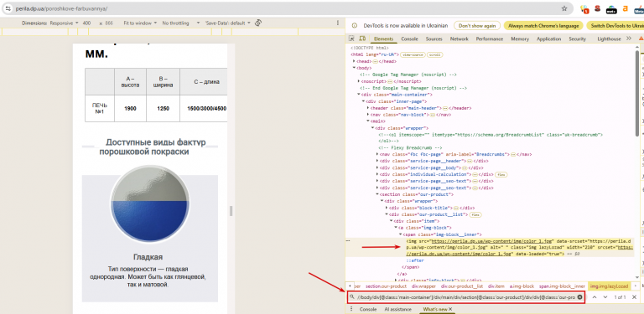Switch to the Console tab
644x314 pixels.
pos(409,39)
